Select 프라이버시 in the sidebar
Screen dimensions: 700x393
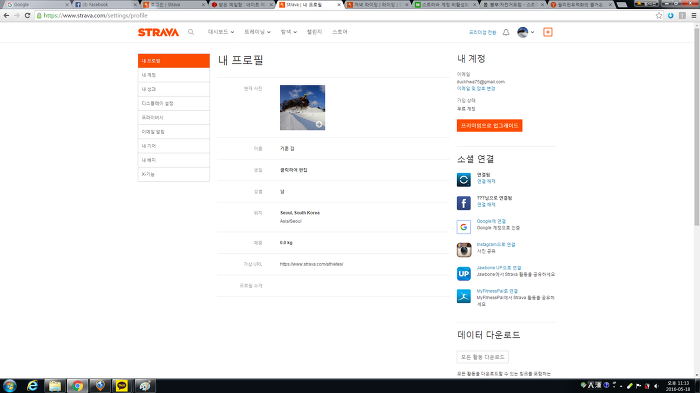tap(174, 117)
